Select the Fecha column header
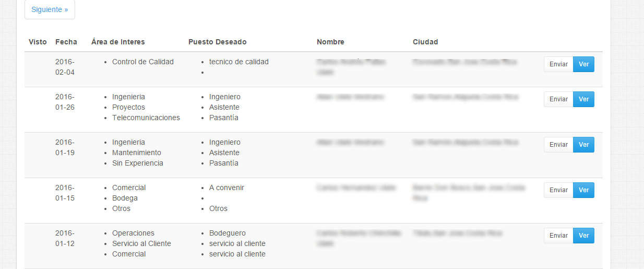Image resolution: width=644 pixels, height=269 pixels. click(x=66, y=42)
